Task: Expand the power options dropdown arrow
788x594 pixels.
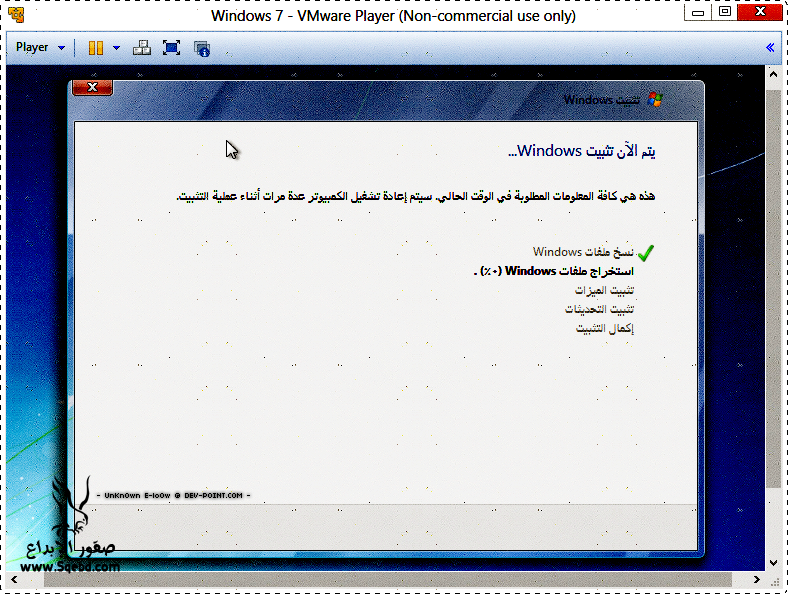Action: pos(116,48)
